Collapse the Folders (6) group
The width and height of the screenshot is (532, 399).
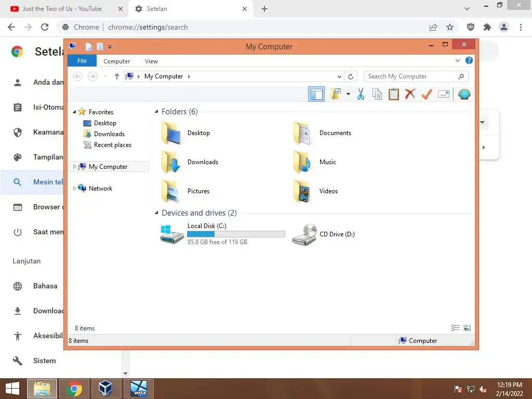(x=156, y=111)
